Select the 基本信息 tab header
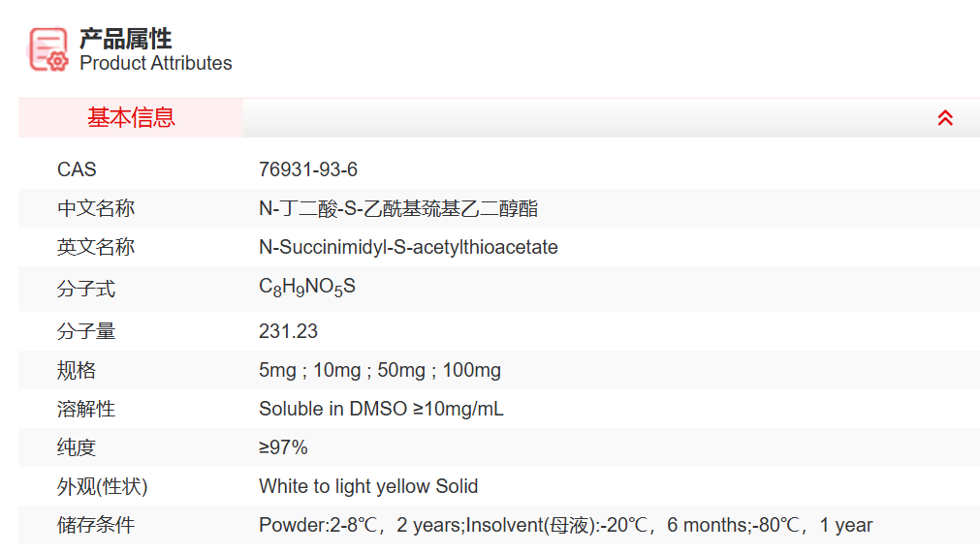 (x=131, y=118)
